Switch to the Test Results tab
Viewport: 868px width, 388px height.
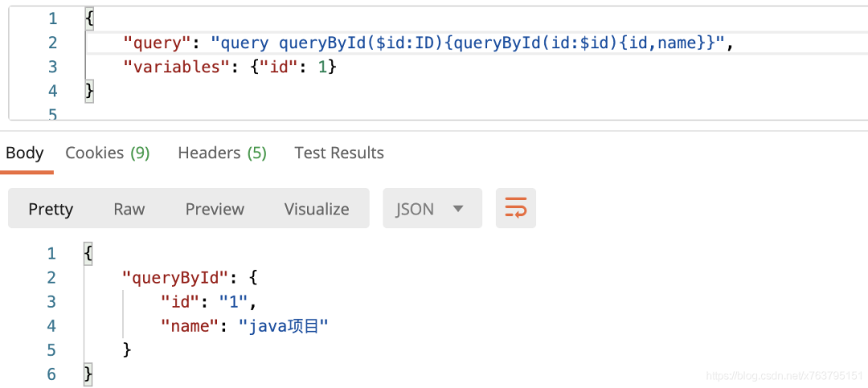(x=339, y=153)
